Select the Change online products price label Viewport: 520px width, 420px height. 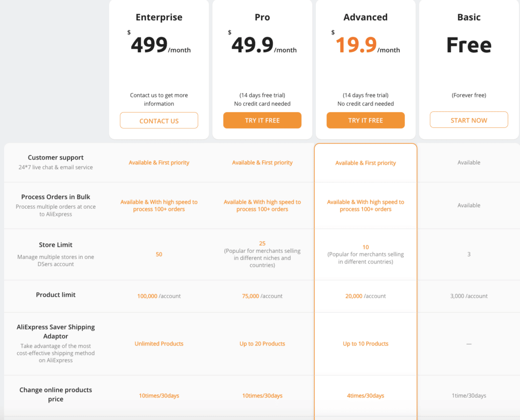click(56, 395)
